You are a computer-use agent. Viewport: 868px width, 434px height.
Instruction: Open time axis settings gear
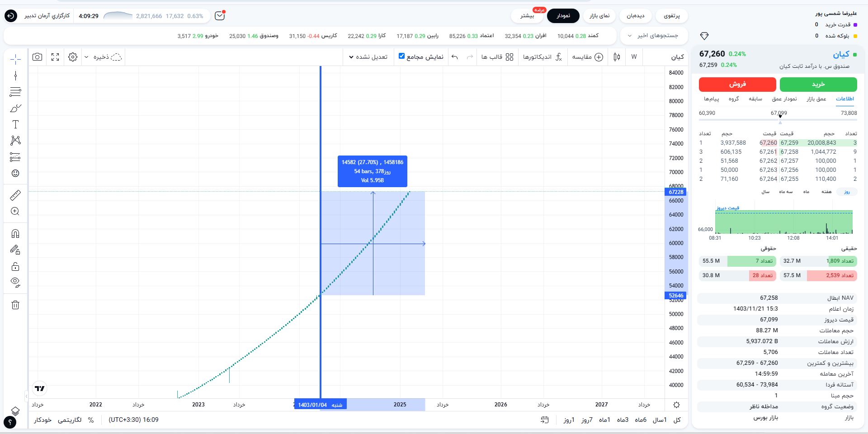click(677, 405)
